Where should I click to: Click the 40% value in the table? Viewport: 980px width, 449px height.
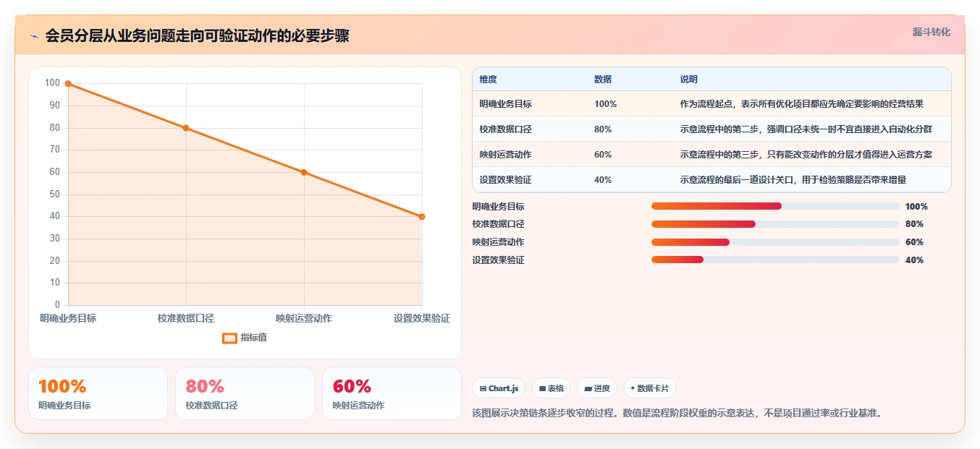603,180
